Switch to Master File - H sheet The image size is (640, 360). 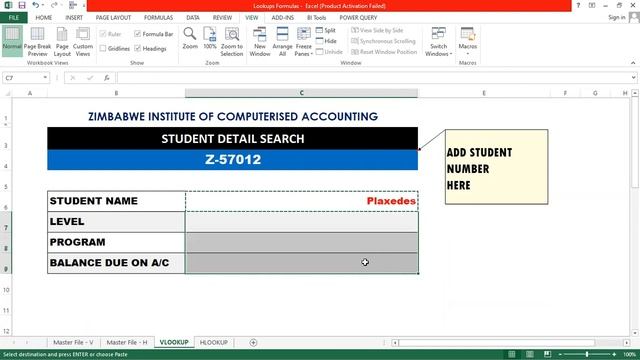(x=127, y=342)
